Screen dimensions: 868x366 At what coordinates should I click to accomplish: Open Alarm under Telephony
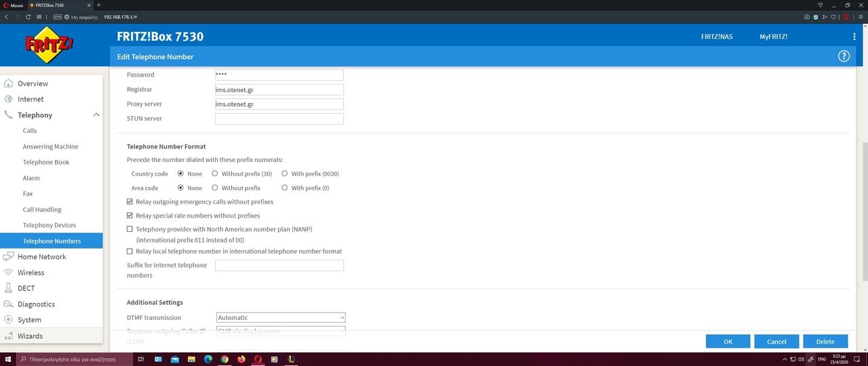[31, 178]
